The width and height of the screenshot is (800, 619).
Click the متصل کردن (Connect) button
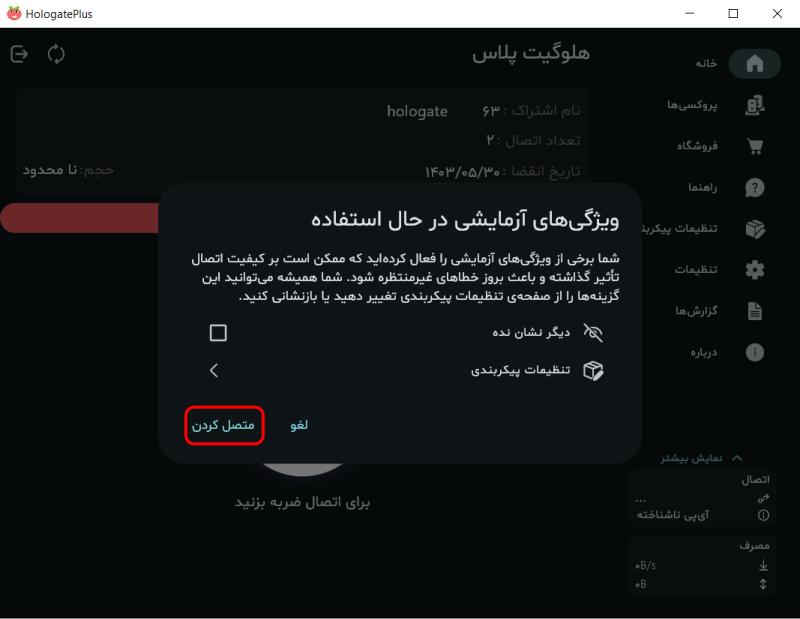pos(224,425)
